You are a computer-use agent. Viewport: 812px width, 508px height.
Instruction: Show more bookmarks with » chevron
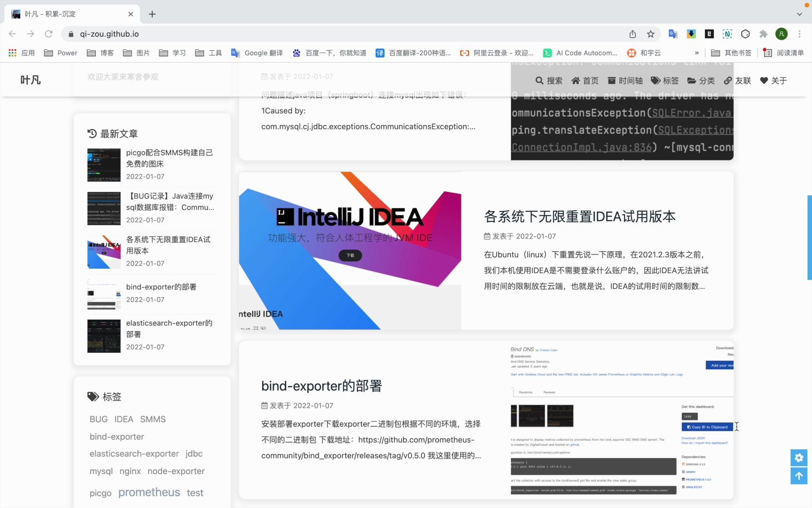click(x=697, y=53)
